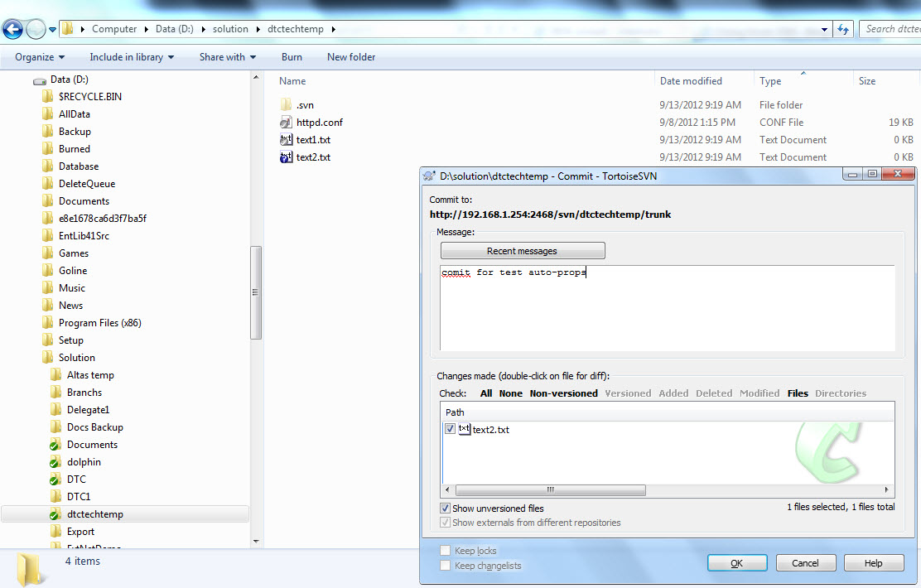Screen dimensions: 921x588
Task: Toggle Show externals from different repositories checkbox
Action: [446, 523]
